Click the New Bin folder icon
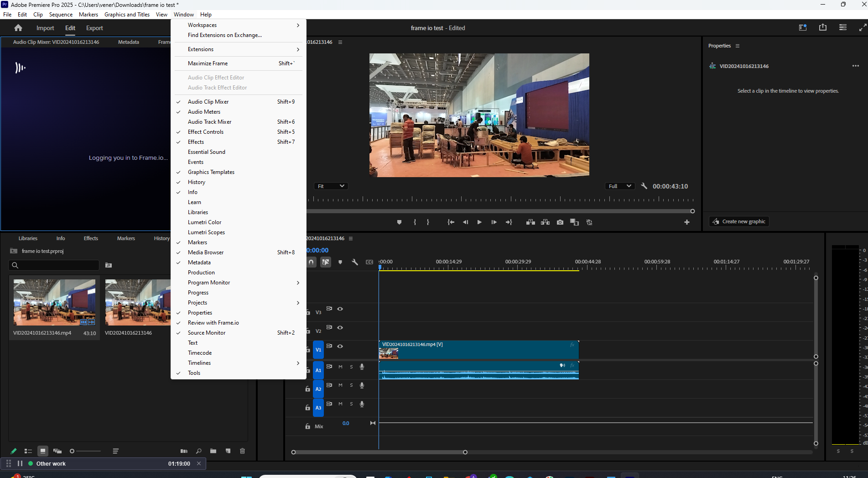 [213, 451]
